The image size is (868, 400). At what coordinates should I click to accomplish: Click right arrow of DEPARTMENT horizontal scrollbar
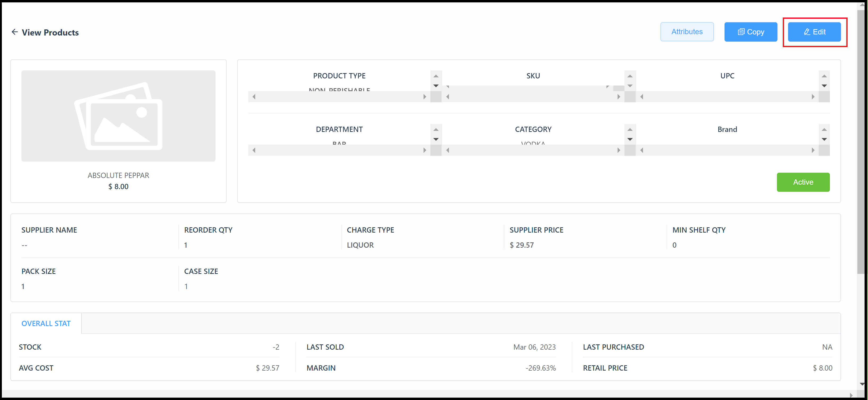click(425, 150)
